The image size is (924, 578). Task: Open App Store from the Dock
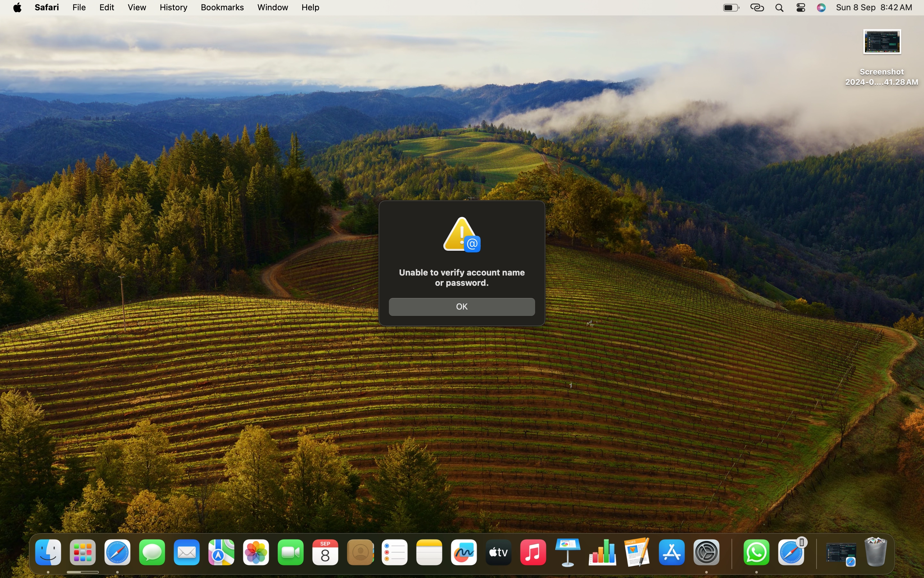pos(672,552)
